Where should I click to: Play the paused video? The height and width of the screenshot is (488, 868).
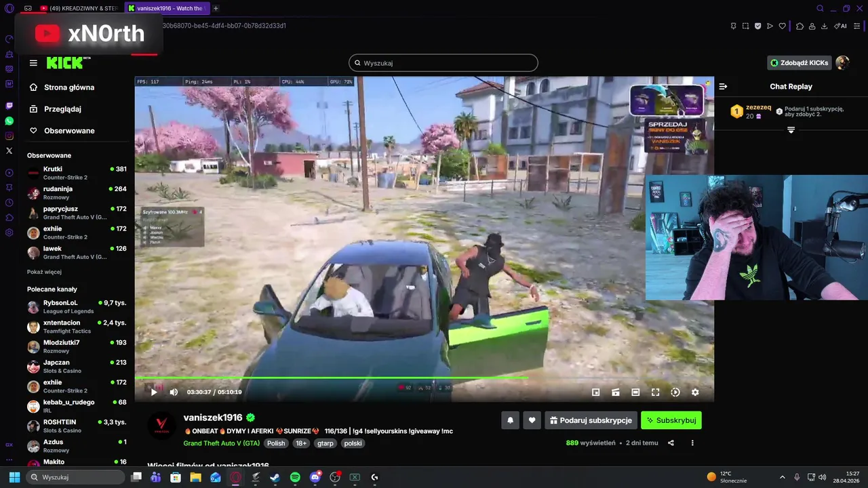click(154, 392)
